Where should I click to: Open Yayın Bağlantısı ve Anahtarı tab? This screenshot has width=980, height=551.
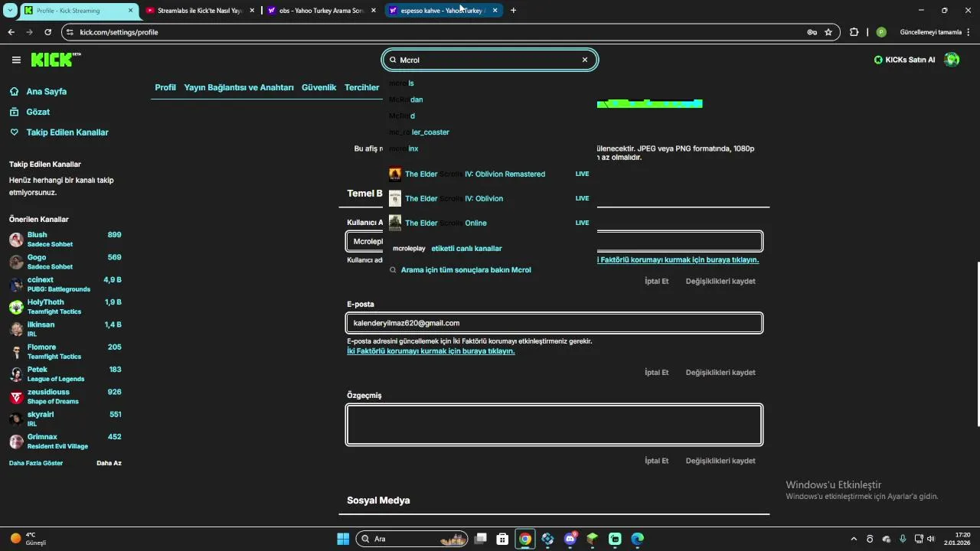[x=239, y=87]
